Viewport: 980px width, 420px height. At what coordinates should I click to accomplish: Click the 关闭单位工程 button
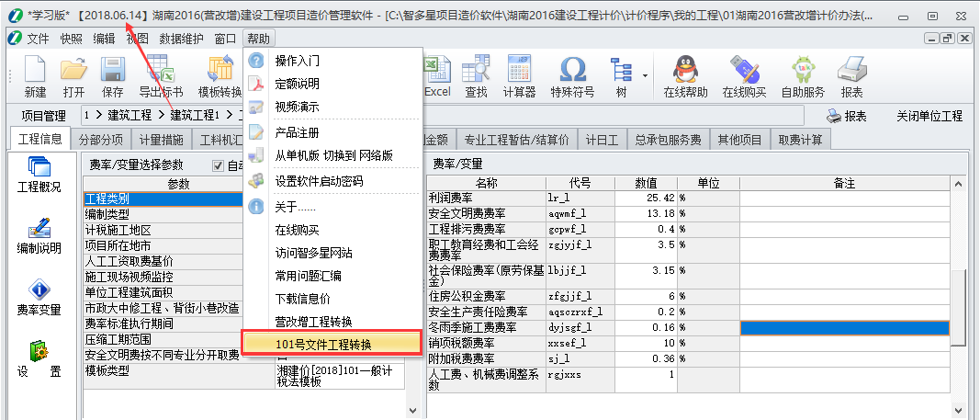(x=929, y=116)
